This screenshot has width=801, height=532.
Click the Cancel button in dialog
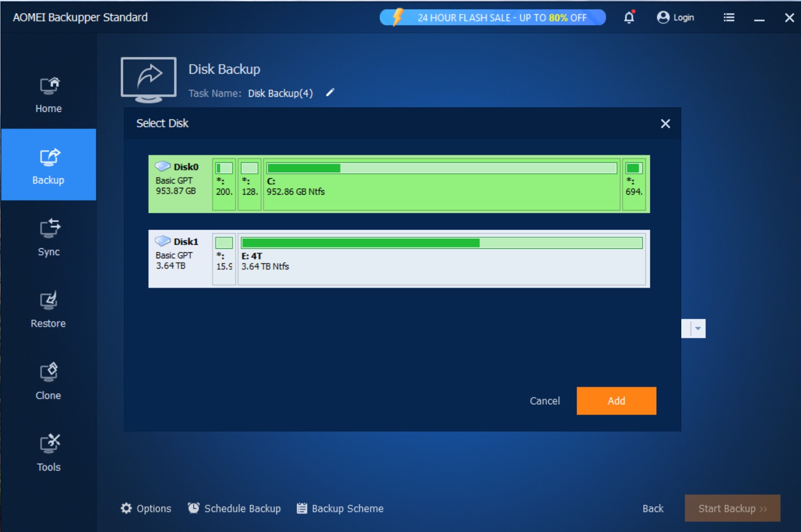(x=545, y=401)
